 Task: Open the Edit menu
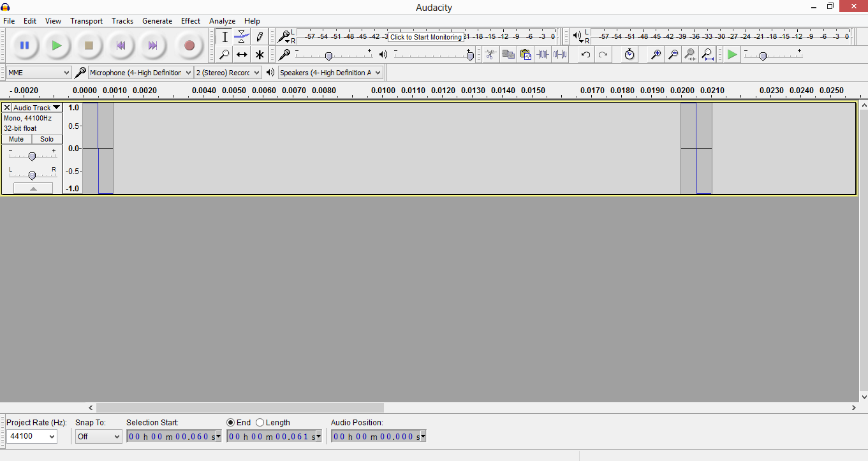point(30,21)
